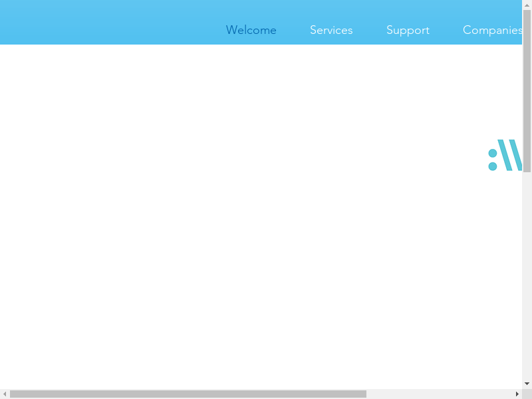This screenshot has width=532, height=399.
Task: Click the slanted stripes of the logo
Action: pyautogui.click(x=510, y=155)
